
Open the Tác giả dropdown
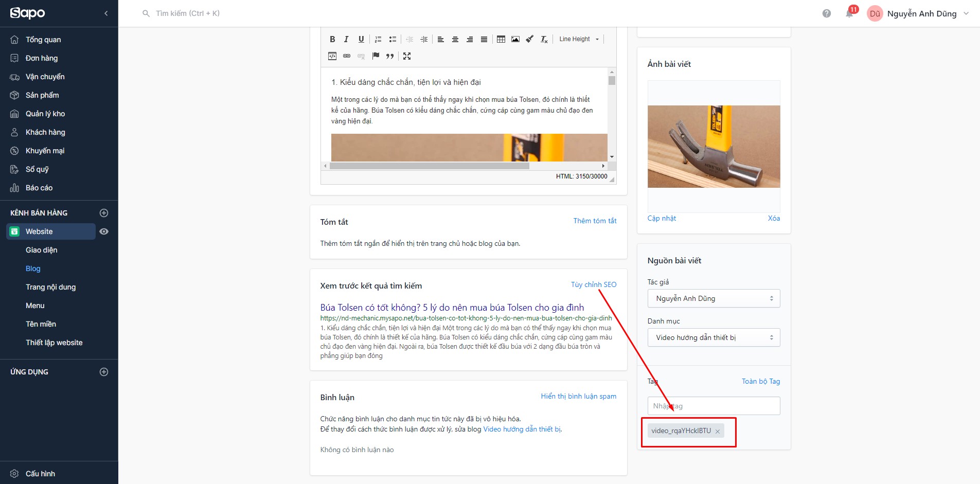coord(714,298)
